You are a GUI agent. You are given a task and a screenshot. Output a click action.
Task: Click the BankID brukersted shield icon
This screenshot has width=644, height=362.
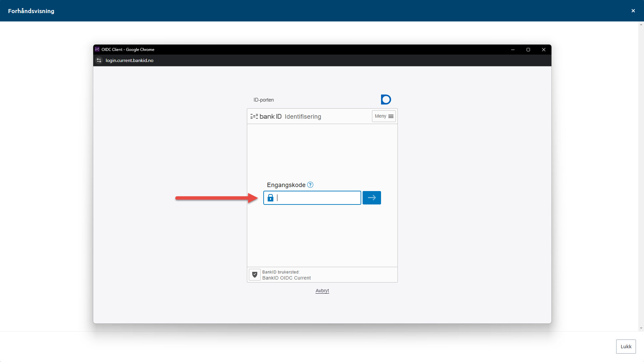(255, 275)
